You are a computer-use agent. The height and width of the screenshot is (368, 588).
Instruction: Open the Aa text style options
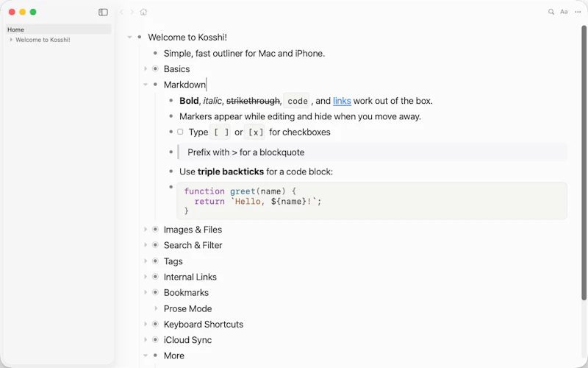click(564, 12)
